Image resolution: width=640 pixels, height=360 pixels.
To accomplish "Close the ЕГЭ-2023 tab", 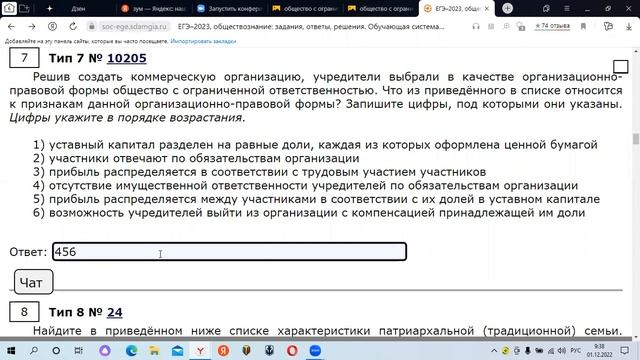I will click(487, 8).
